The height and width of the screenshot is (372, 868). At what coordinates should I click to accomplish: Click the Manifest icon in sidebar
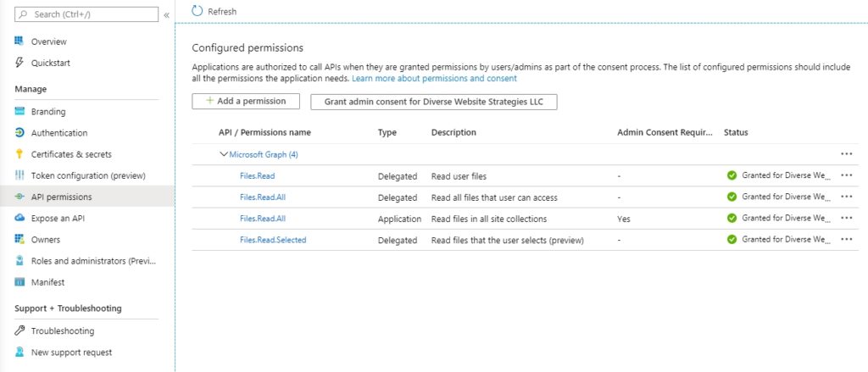[x=19, y=282]
